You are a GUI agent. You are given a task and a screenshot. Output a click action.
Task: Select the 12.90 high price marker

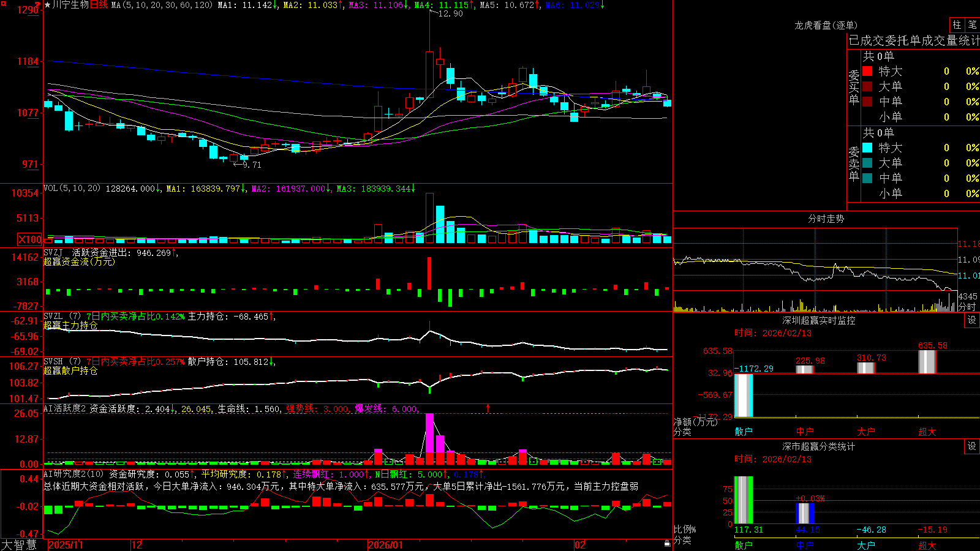pos(450,13)
